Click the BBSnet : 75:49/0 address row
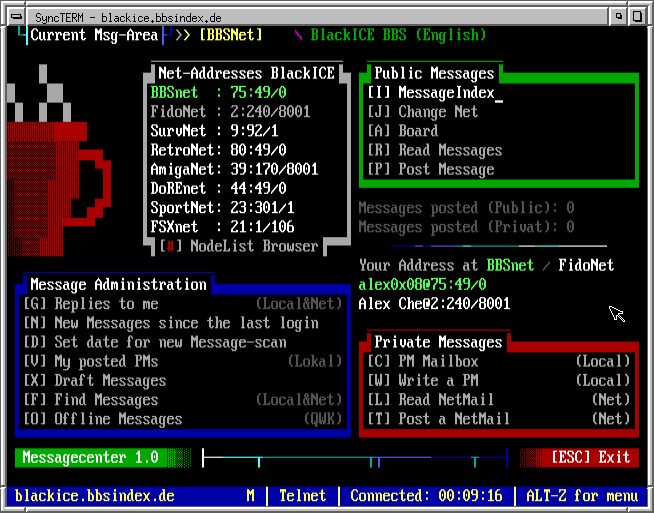This screenshot has width=654, height=513. coord(219,93)
